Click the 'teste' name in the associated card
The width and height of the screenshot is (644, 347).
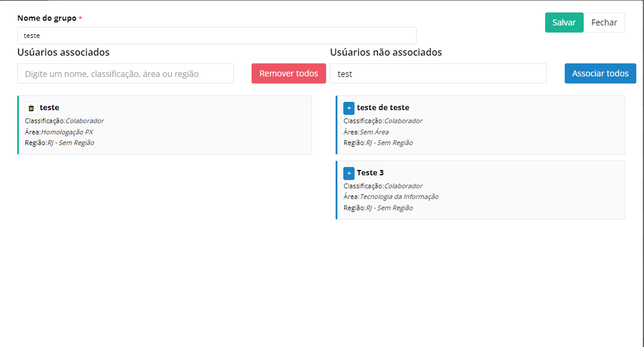pyautogui.click(x=49, y=107)
